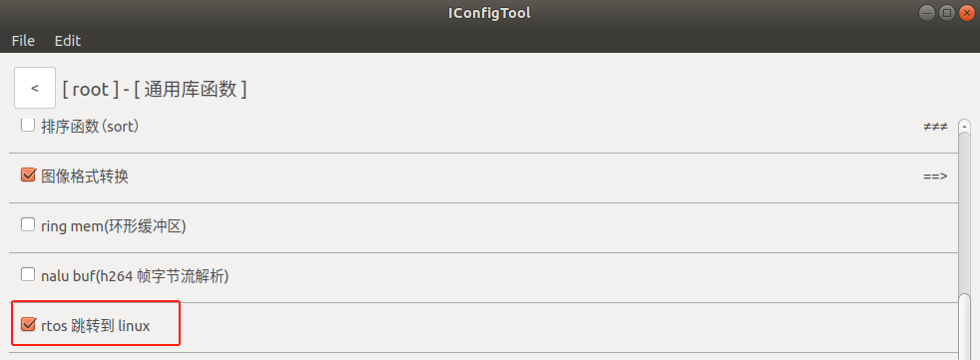980x360 pixels.
Task: Select the nalu buf(h264 帧字节流解析) label
Action: (135, 275)
